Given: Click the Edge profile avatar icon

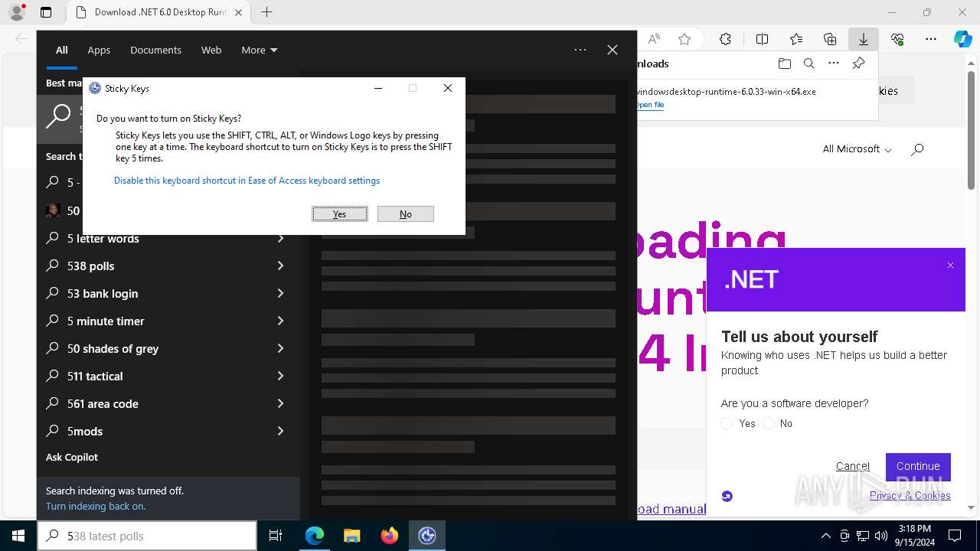Looking at the screenshot, I should pyautogui.click(x=17, y=12).
